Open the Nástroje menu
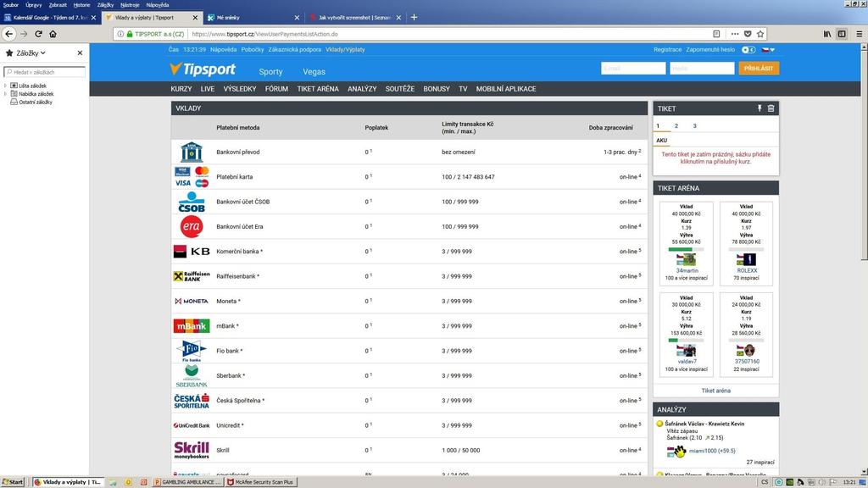868x488 pixels. [x=130, y=5]
